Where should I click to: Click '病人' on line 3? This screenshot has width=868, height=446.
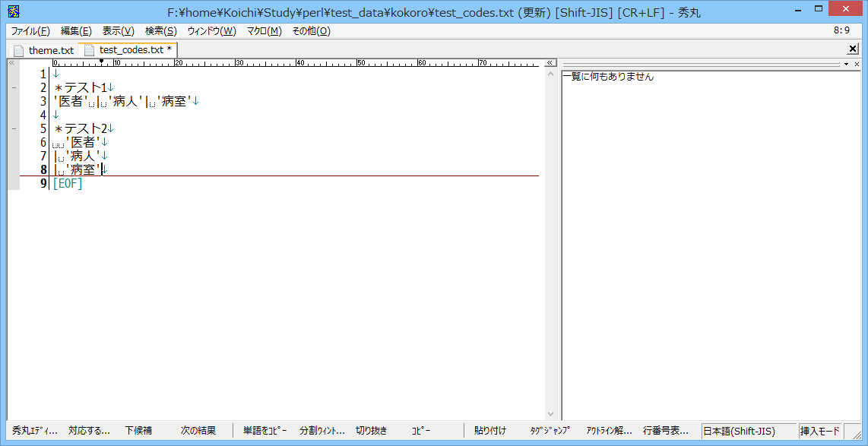(125, 101)
